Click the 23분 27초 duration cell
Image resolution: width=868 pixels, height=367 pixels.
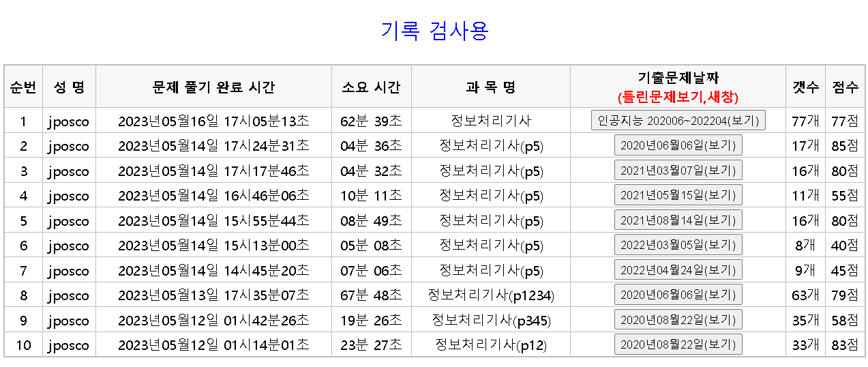(x=372, y=345)
